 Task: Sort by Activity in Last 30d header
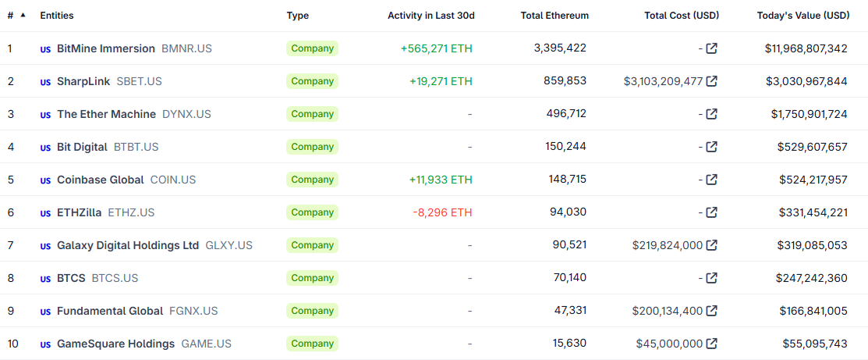click(430, 16)
